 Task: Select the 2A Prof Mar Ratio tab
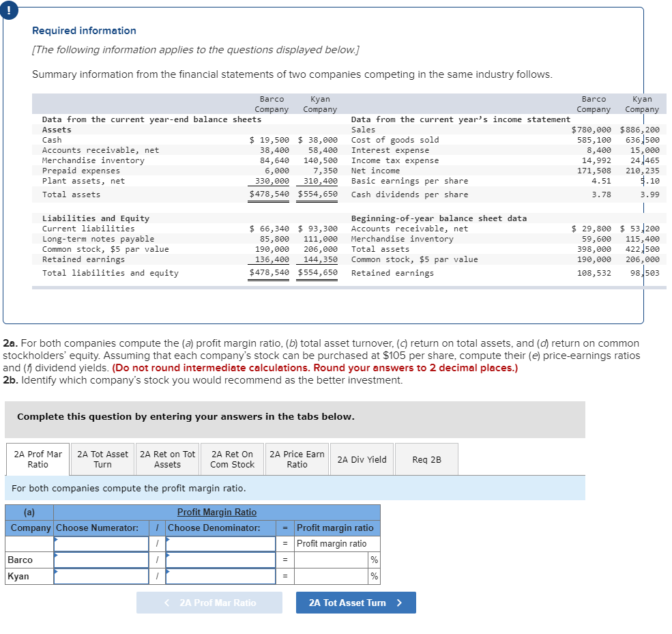click(37, 459)
